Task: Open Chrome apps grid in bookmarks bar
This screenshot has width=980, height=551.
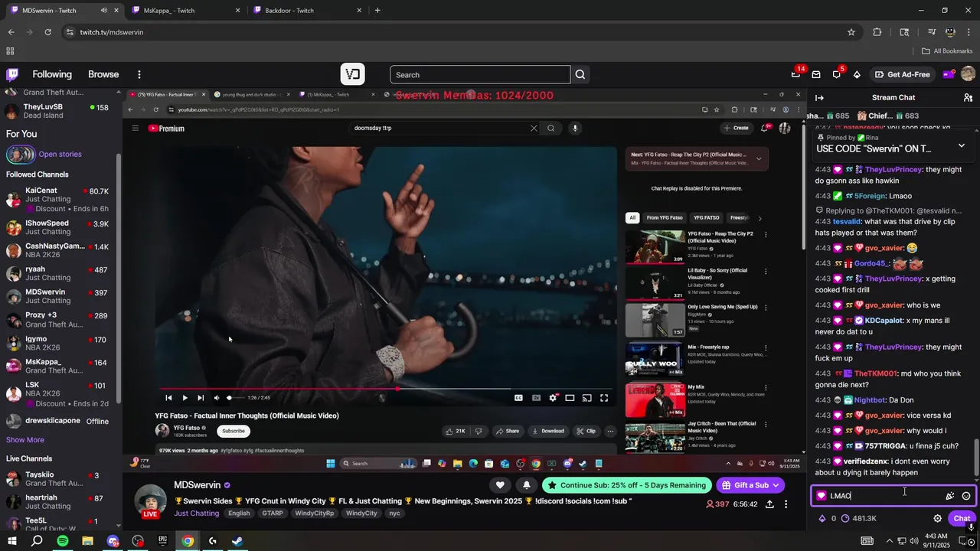Action: 10,51
